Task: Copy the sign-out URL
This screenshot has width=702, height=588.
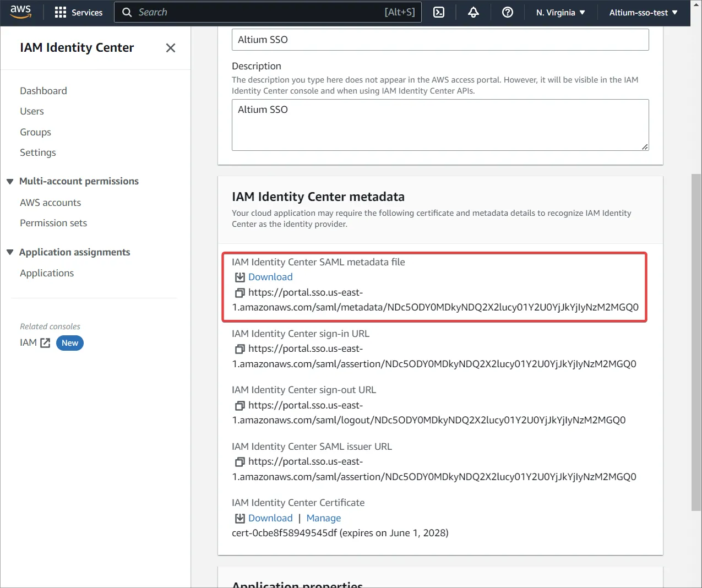Action: 240,406
